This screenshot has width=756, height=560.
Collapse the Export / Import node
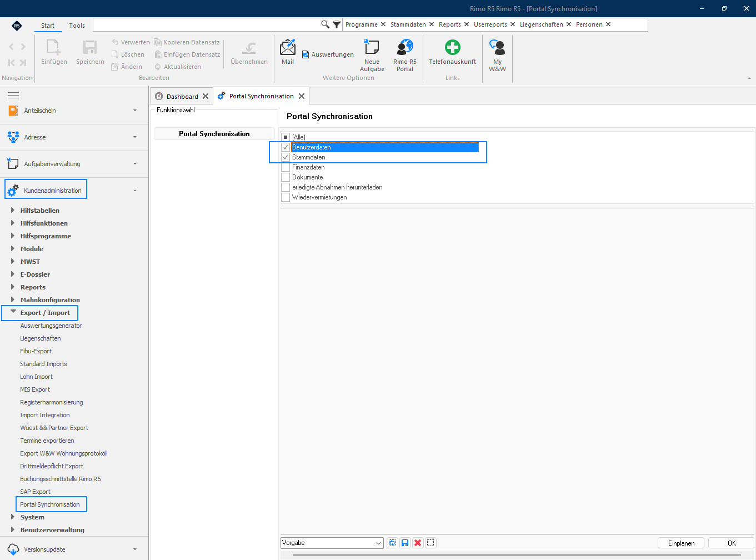click(13, 312)
